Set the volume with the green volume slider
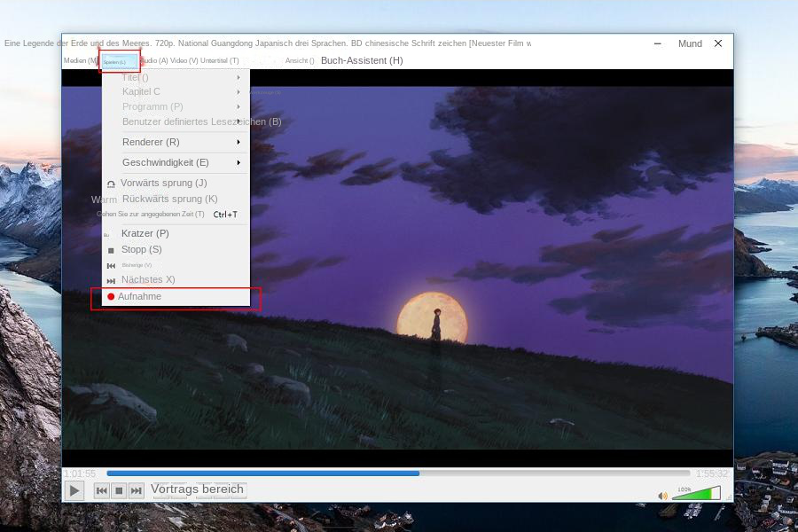798x532 pixels. [696, 493]
